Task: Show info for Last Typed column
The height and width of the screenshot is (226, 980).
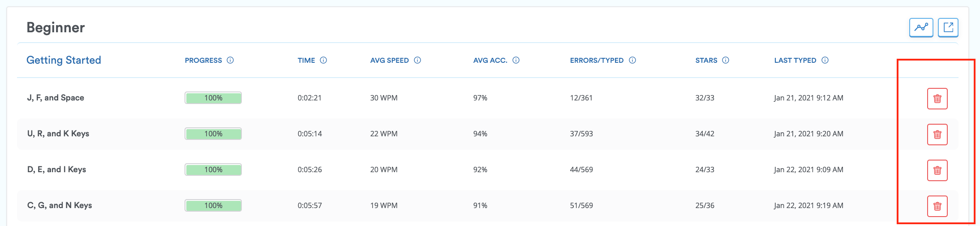Action: tap(825, 60)
